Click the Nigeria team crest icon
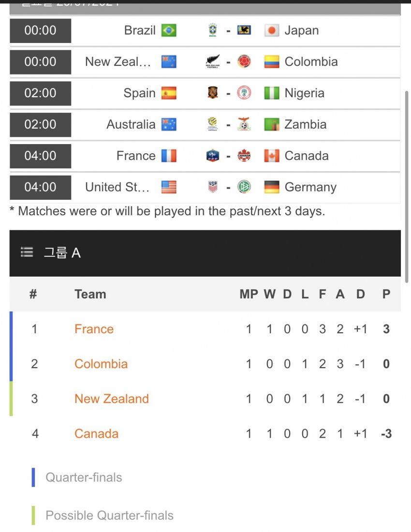Screen dimensions: 411x532 click(x=244, y=93)
